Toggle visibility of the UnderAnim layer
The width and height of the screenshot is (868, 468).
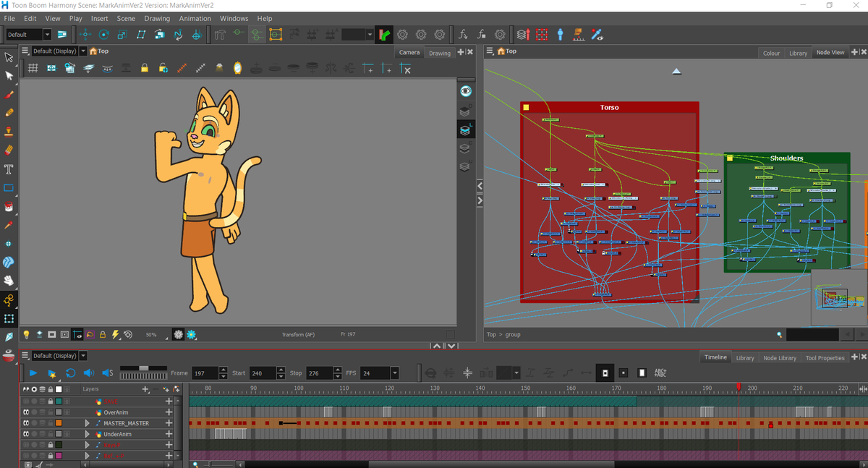point(26,434)
